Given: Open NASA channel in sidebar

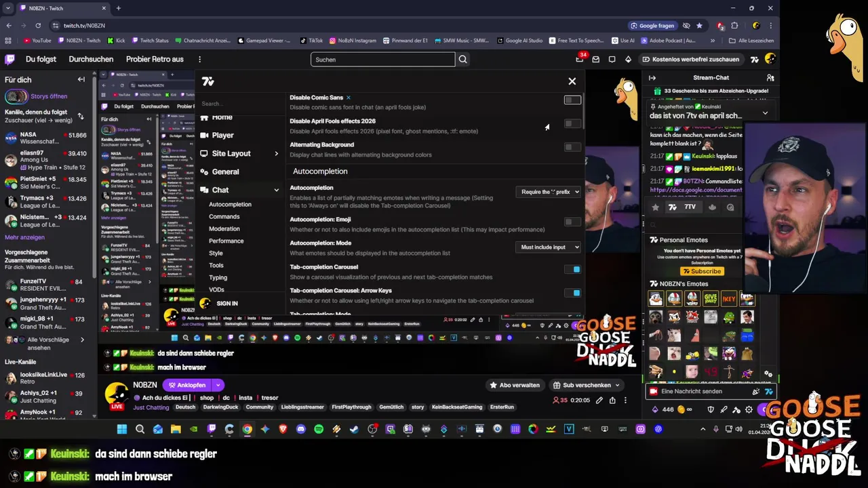Looking at the screenshot, I should [45, 139].
